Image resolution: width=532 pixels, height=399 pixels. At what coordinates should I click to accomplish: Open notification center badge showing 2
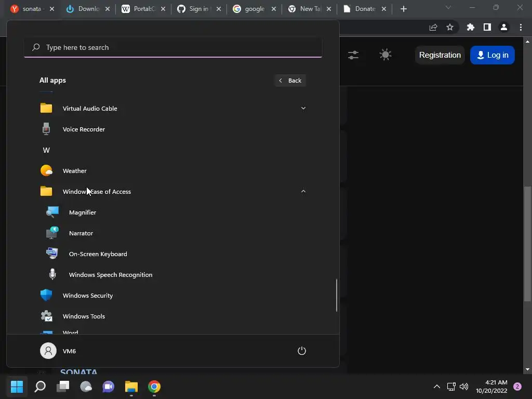click(517, 387)
